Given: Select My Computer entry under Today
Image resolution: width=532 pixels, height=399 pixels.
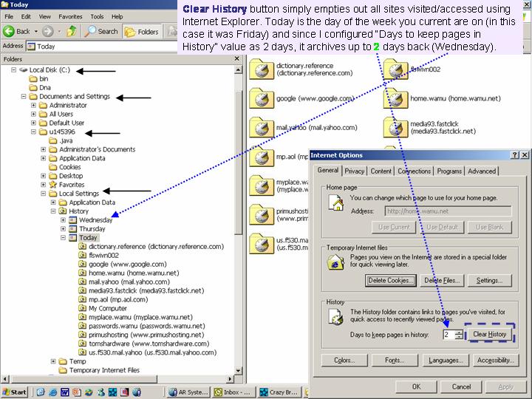Looking at the screenshot, I should (103, 308).
